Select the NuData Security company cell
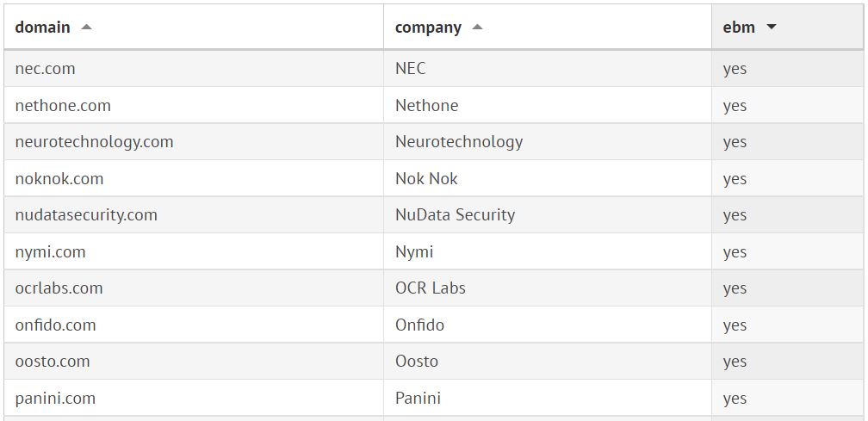Viewport: 868px width, 421px height. coord(455,215)
